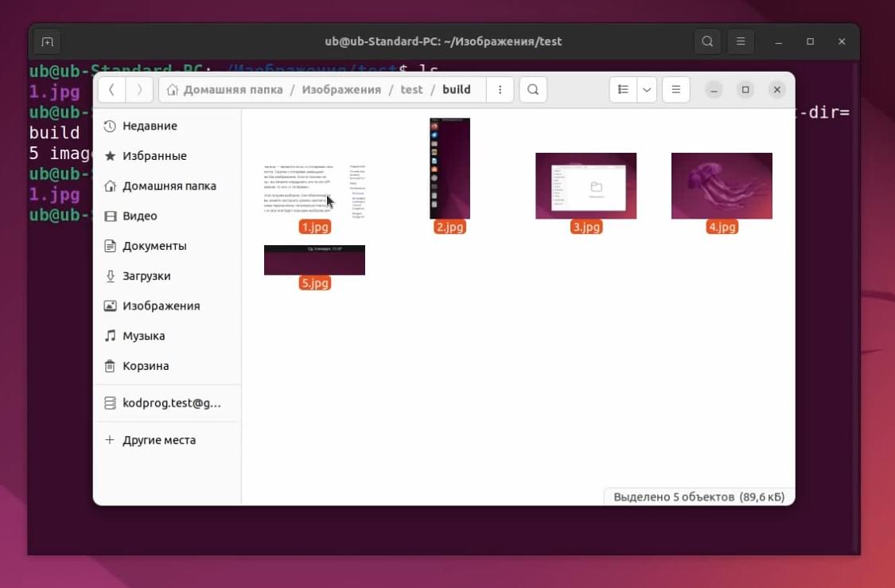Click the 1.jpg file name label
The width and height of the screenshot is (895, 588).
tap(314, 228)
